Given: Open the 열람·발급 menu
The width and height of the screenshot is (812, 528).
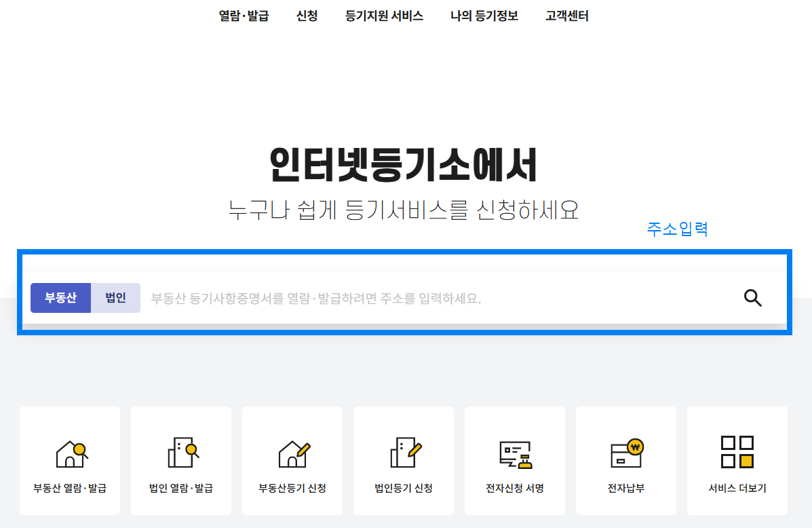Looking at the screenshot, I should point(243,16).
